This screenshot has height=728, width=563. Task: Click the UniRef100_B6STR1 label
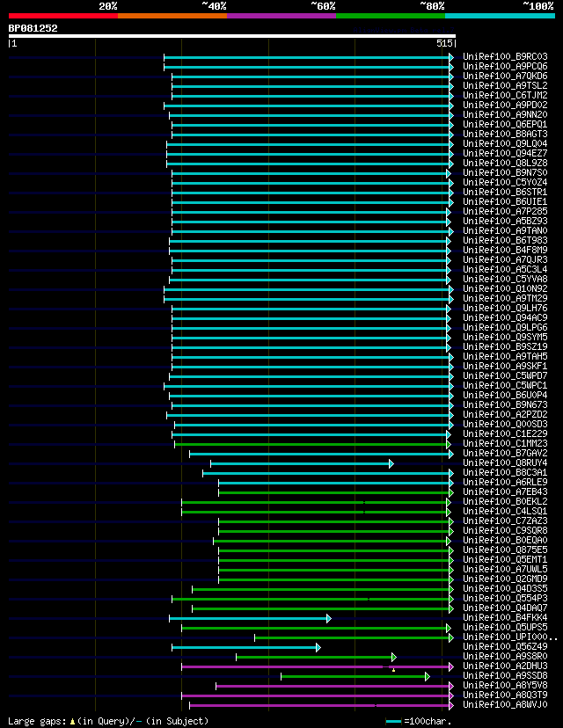[505, 192]
